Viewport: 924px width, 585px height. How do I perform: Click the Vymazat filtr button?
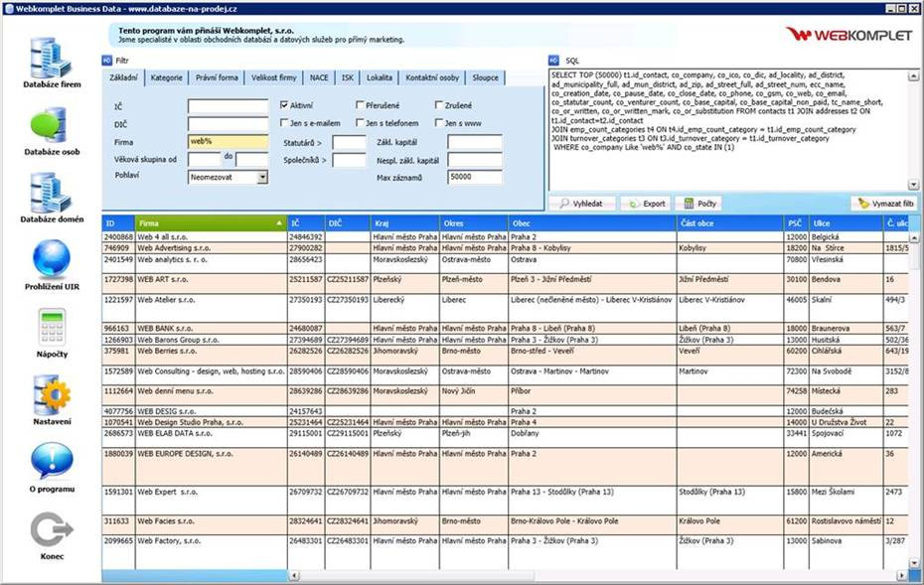(x=884, y=204)
